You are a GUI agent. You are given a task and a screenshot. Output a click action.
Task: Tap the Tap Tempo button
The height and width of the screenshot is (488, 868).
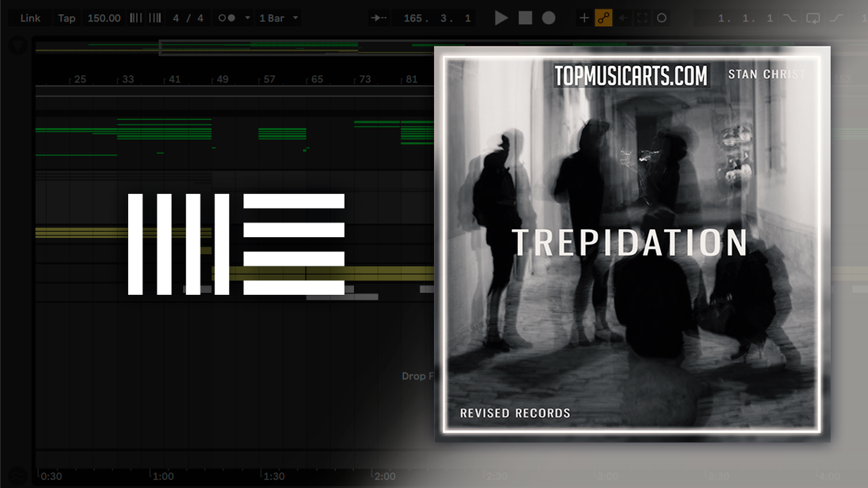[67, 17]
